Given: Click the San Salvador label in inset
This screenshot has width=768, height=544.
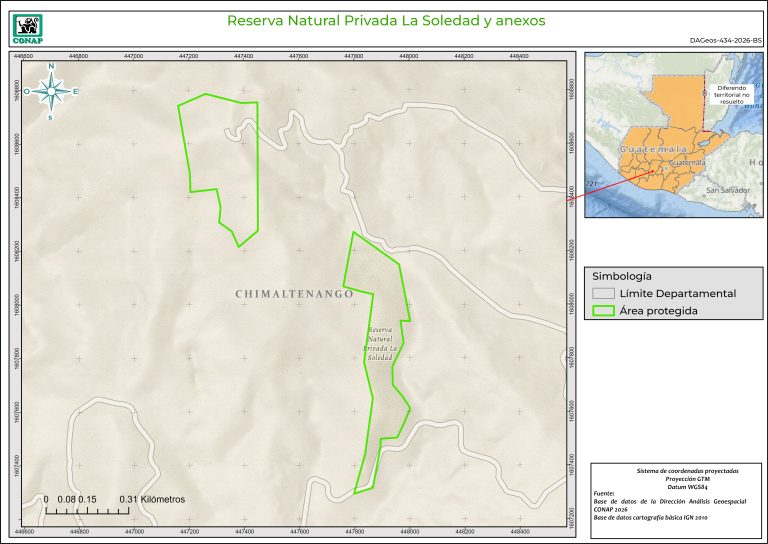Looking at the screenshot, I should point(727,190).
